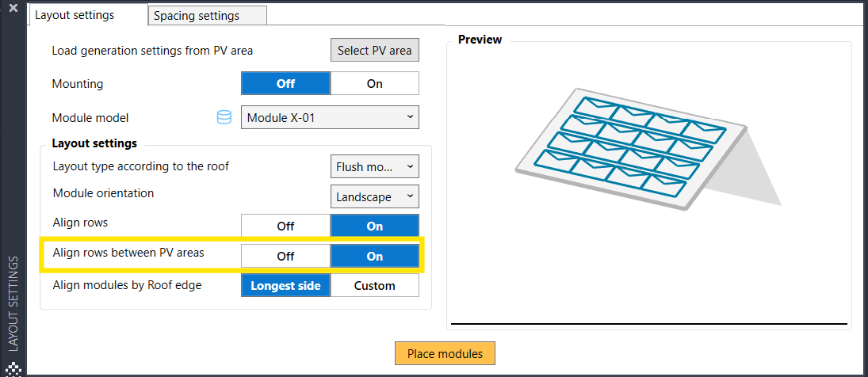Choose Longest side for roof edge alignment
868x377 pixels.
click(x=285, y=286)
